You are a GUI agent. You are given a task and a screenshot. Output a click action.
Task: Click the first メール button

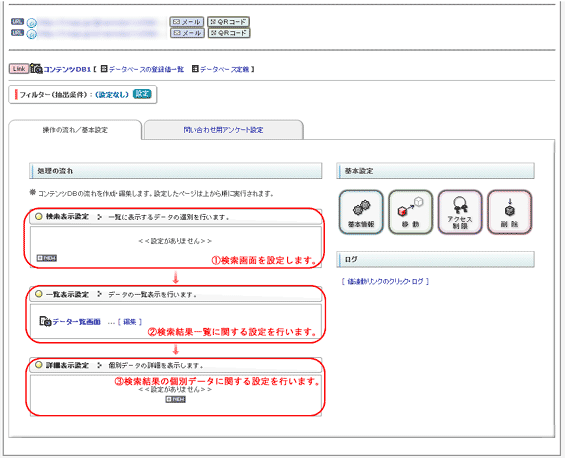[187, 22]
